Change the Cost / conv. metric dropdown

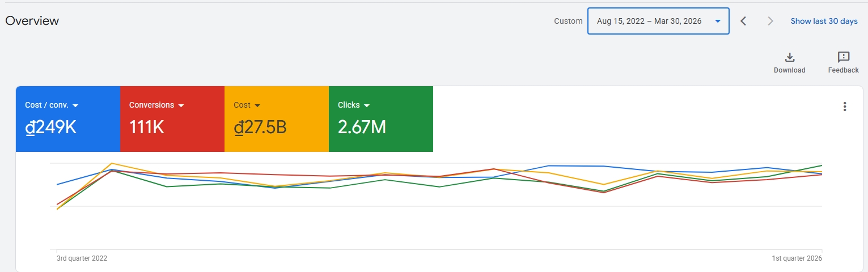[52, 105]
